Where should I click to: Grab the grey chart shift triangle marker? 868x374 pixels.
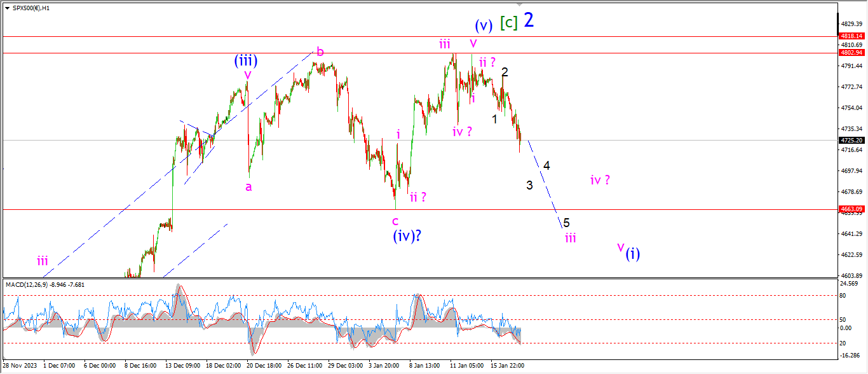point(520,4)
